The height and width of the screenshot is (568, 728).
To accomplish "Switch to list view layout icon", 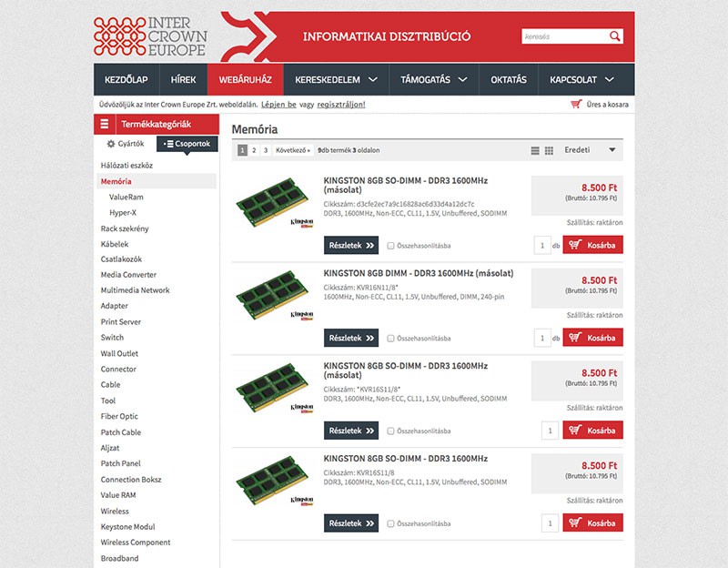I will (x=535, y=150).
